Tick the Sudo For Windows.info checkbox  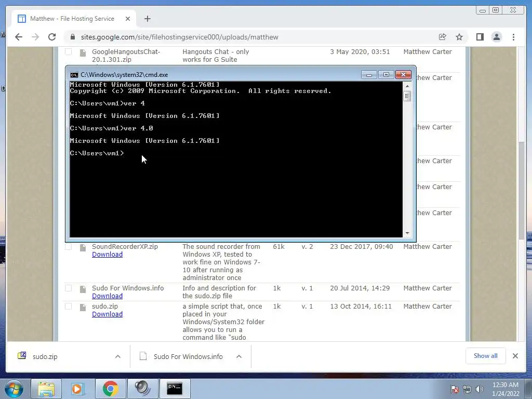tap(68, 288)
